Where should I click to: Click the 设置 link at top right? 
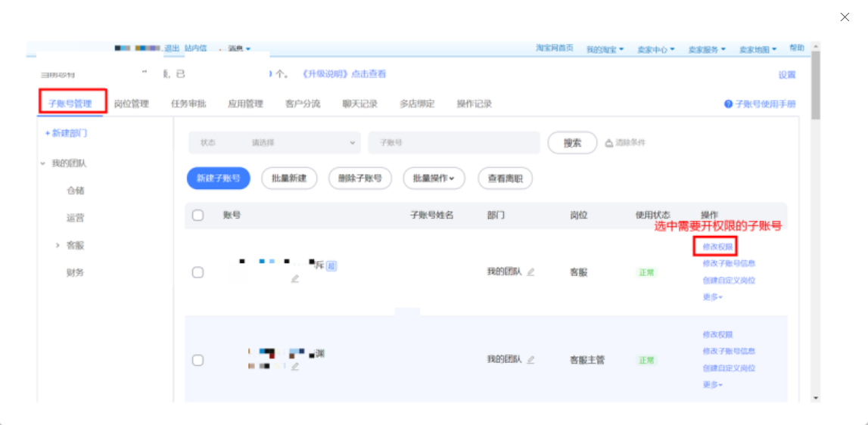coord(786,75)
